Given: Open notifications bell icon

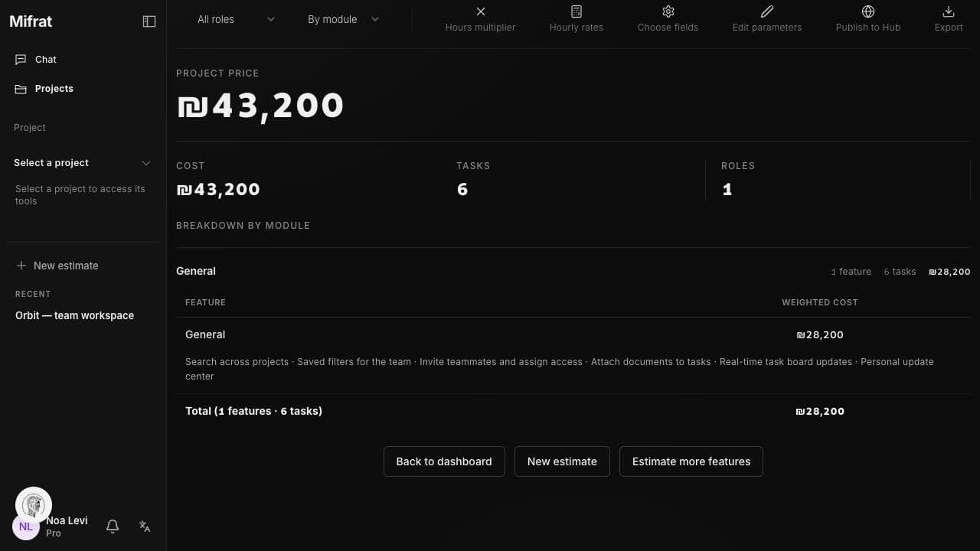Looking at the screenshot, I should point(113,527).
